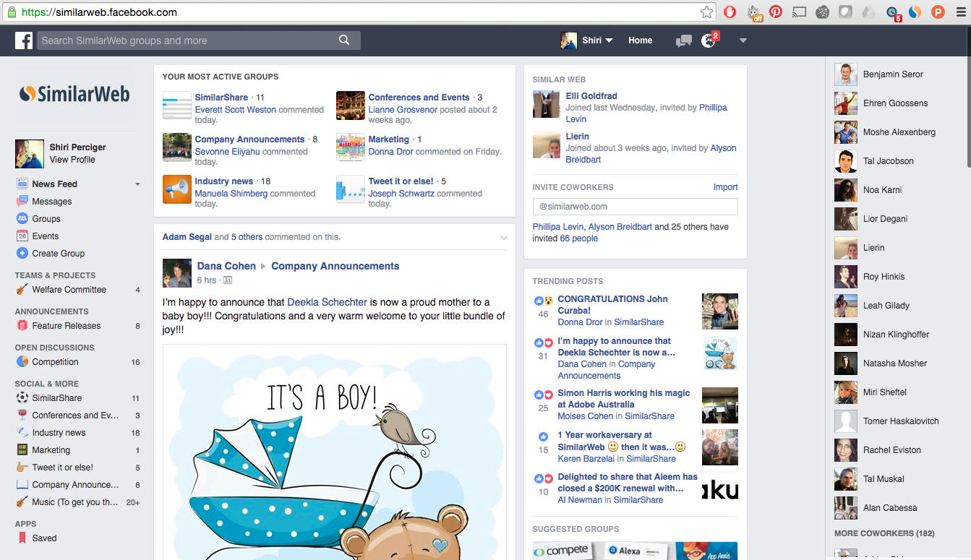This screenshot has height=560, width=971.
Task: Open CONGRATULATIONS John Curaba trending post
Action: pos(612,305)
